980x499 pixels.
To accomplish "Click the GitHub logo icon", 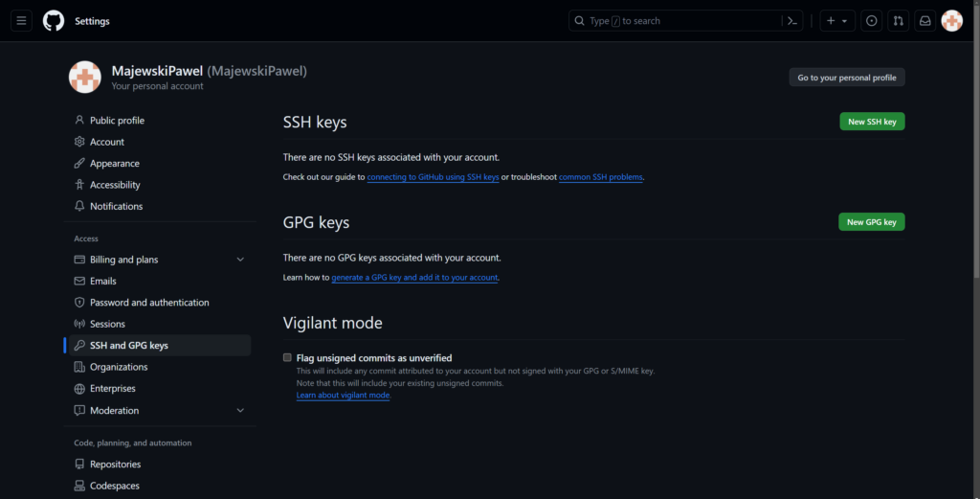I will tap(54, 21).
